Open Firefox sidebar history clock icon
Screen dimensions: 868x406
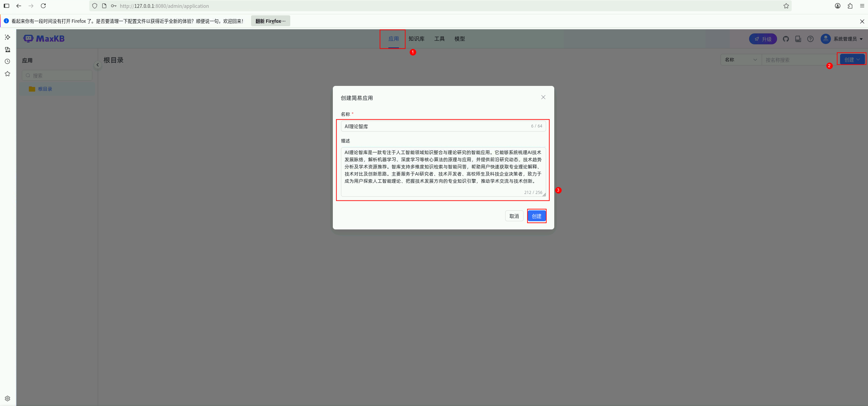(7, 62)
